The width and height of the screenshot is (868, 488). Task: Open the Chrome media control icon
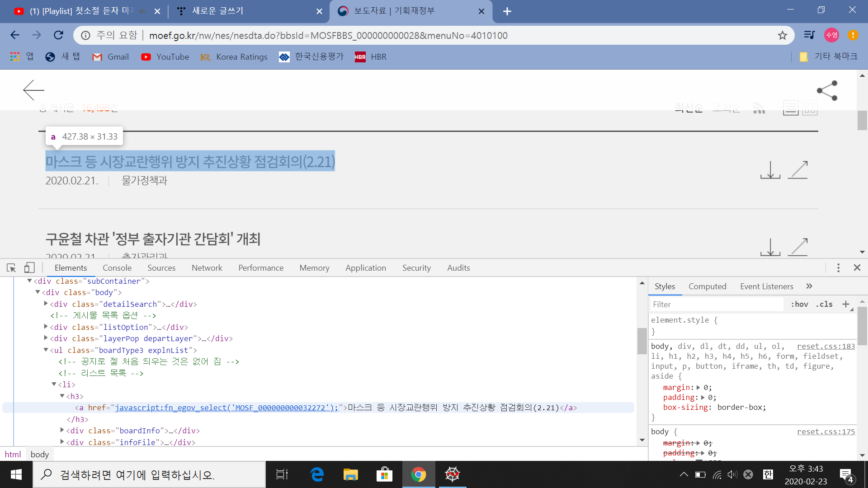809,35
